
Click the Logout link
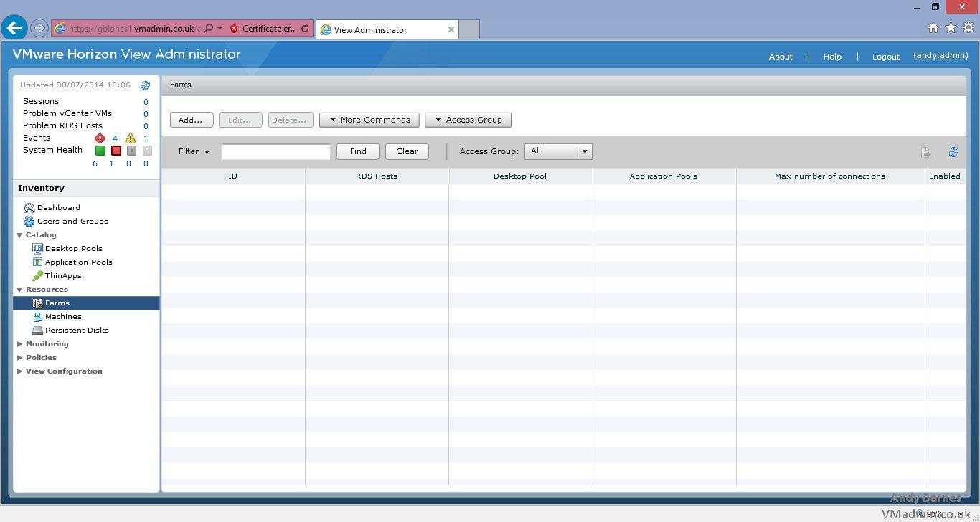point(885,57)
